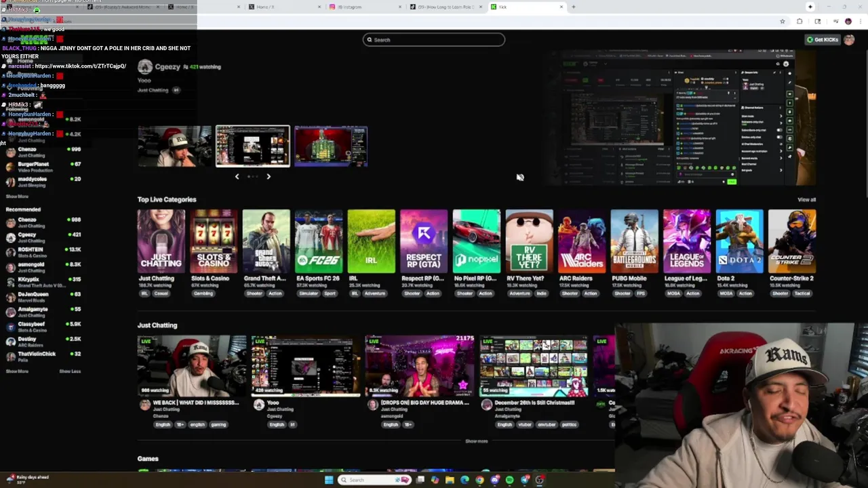The height and width of the screenshot is (488, 868).
Task: Open Task View in taskbar
Action: tap(420, 480)
